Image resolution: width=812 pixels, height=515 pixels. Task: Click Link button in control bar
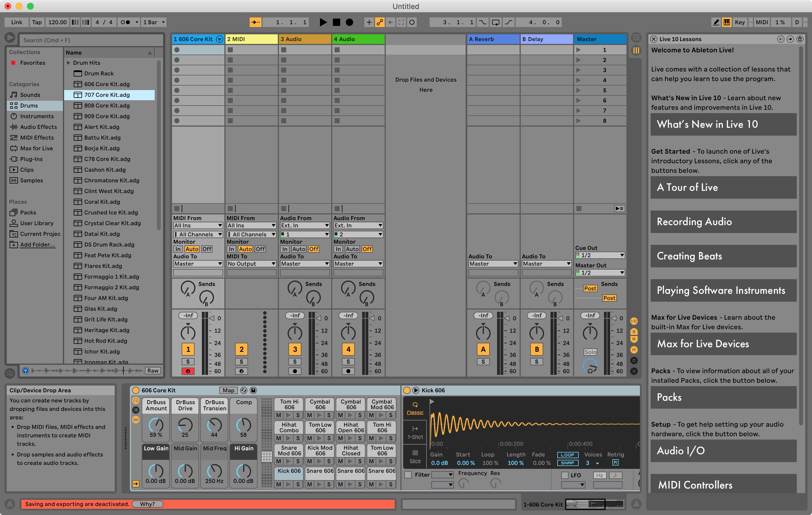coord(17,22)
